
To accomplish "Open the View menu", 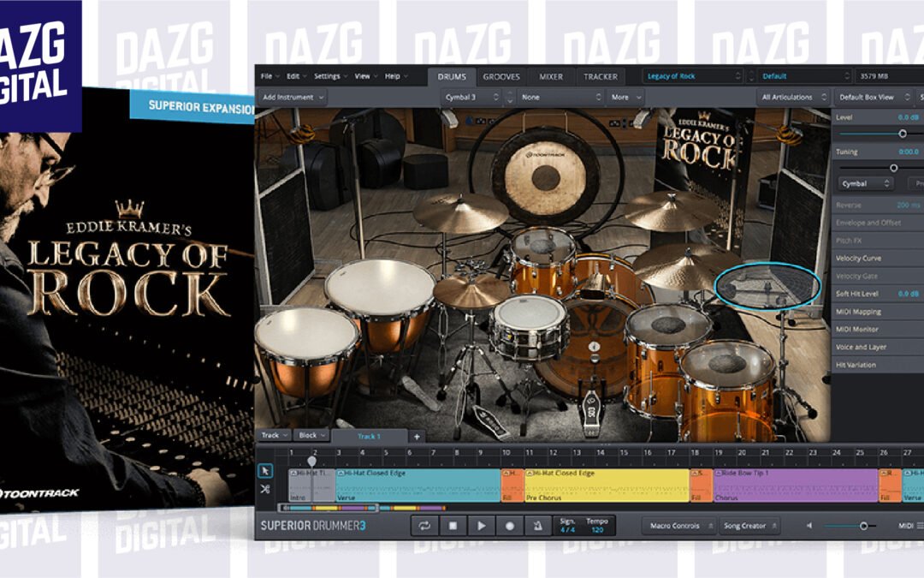I will pos(364,76).
